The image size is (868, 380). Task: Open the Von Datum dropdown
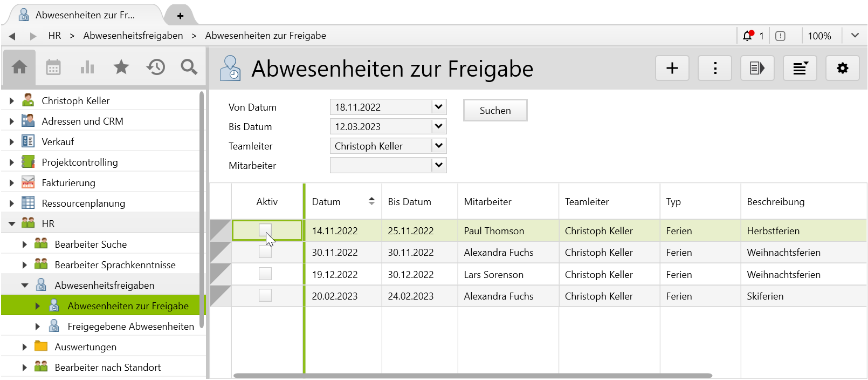coord(439,107)
